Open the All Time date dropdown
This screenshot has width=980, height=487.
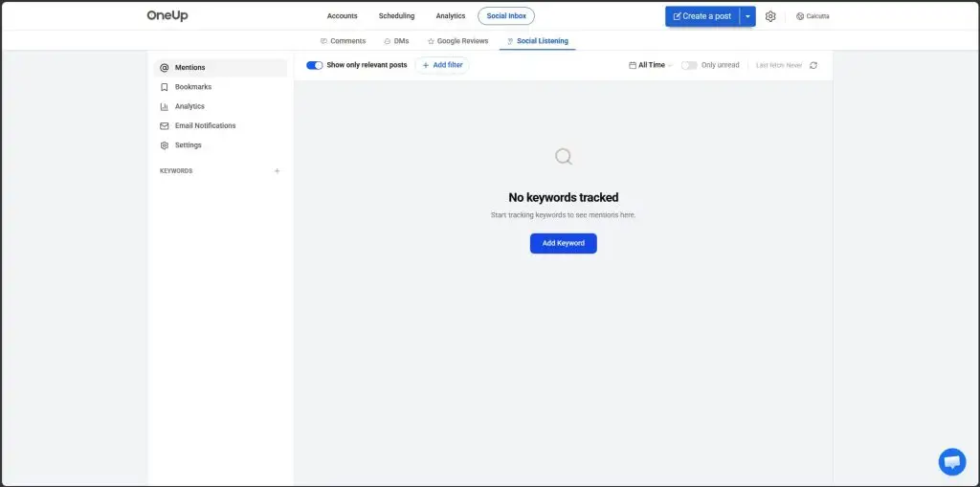tap(651, 65)
